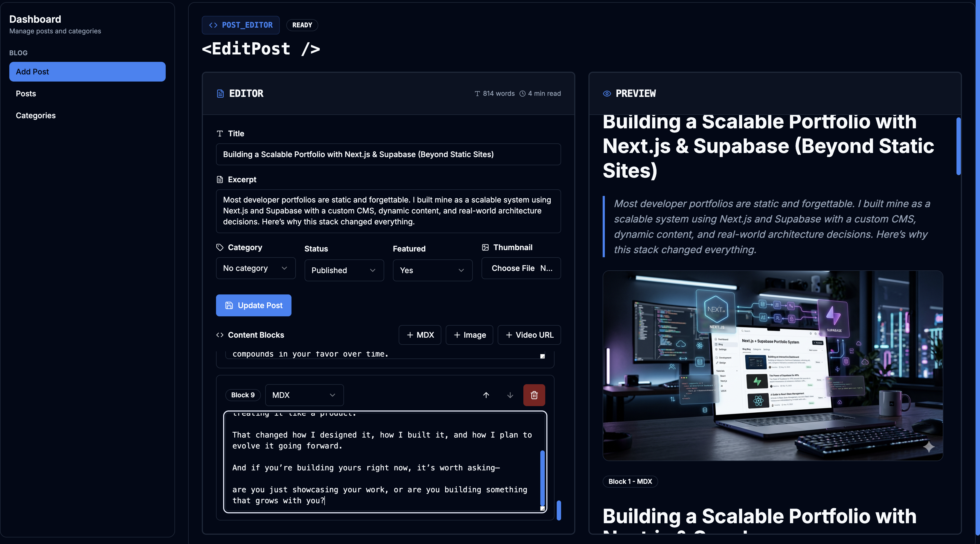Click inside Block 9 MDX text area
980x544 pixels.
point(385,462)
